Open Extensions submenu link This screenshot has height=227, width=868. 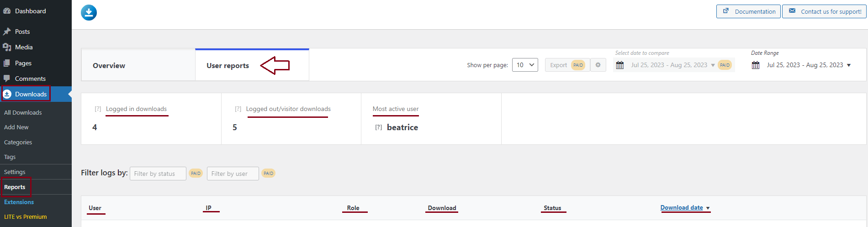(19, 202)
